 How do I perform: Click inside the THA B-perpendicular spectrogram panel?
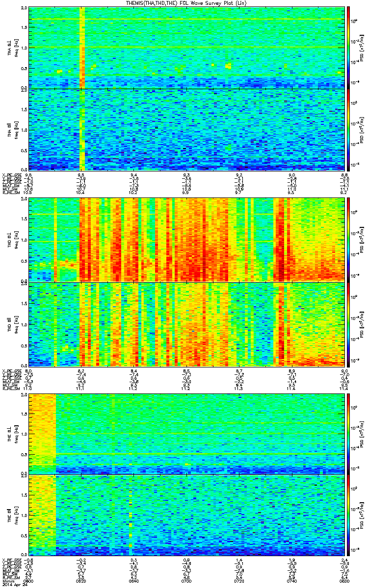(186, 48)
